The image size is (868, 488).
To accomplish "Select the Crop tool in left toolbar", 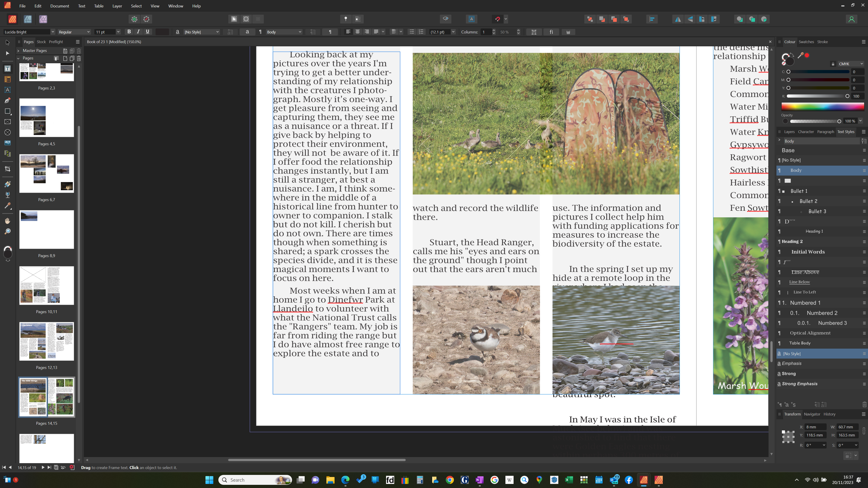I will 7,169.
